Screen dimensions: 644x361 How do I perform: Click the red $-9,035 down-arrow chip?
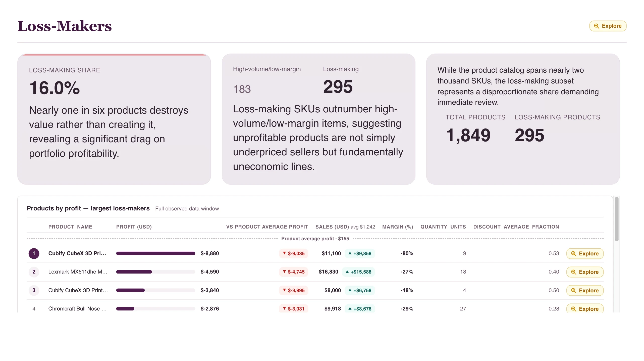point(293,253)
